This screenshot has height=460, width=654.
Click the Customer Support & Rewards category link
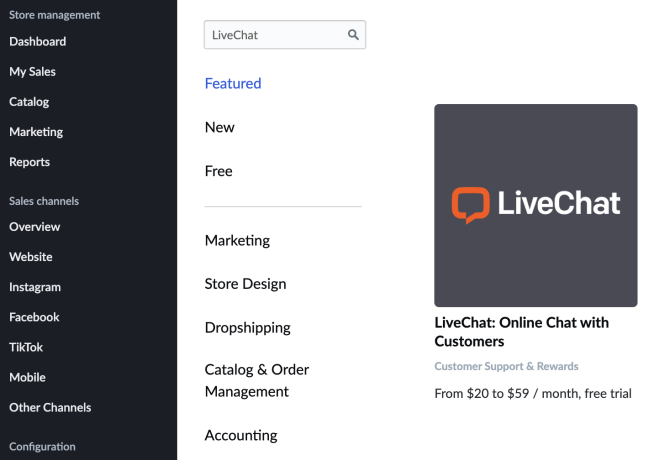506,366
